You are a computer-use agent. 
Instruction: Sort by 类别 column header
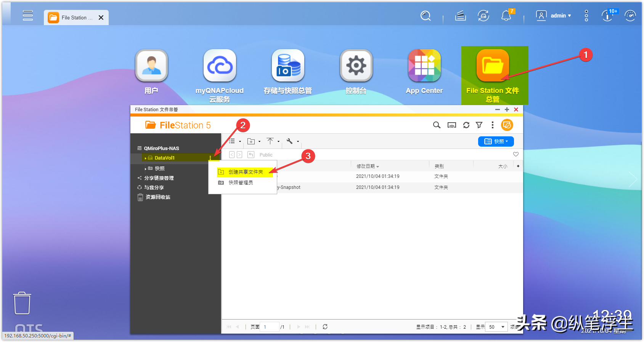point(439,166)
